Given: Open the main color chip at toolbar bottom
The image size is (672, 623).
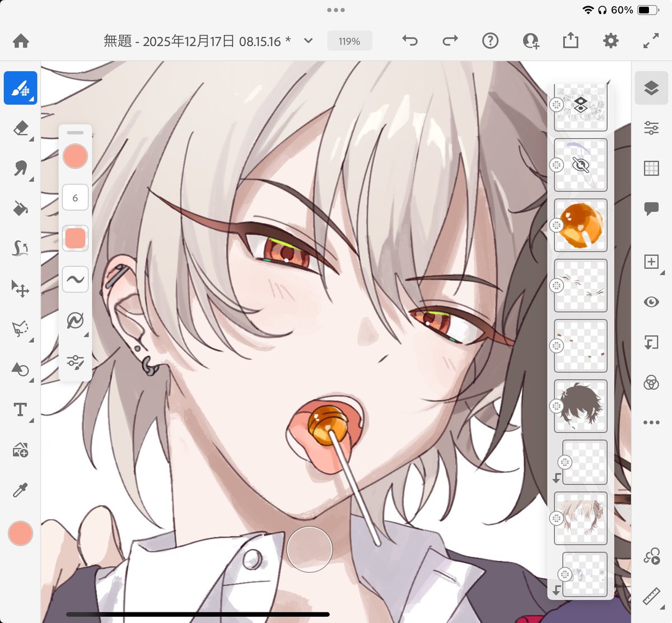Looking at the screenshot, I should click(x=20, y=533).
